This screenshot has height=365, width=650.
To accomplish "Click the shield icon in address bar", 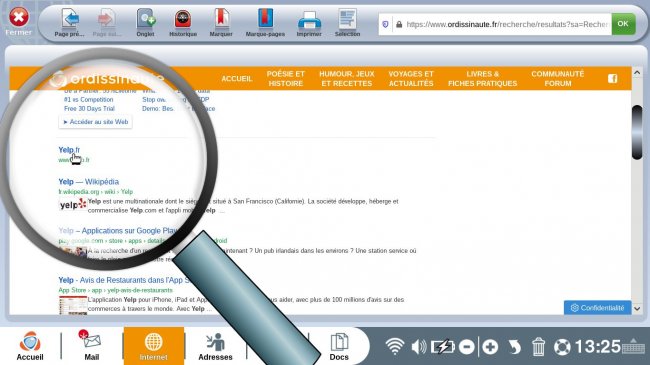I will click(385, 24).
